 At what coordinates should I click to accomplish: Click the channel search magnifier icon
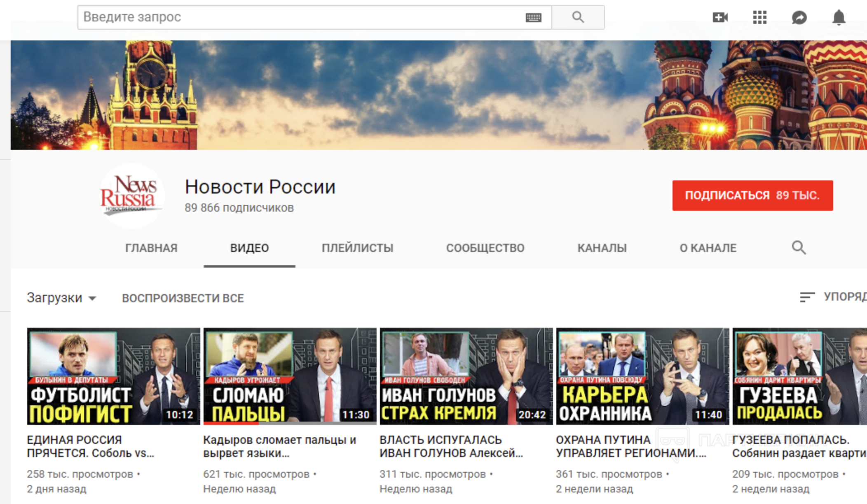tap(799, 247)
